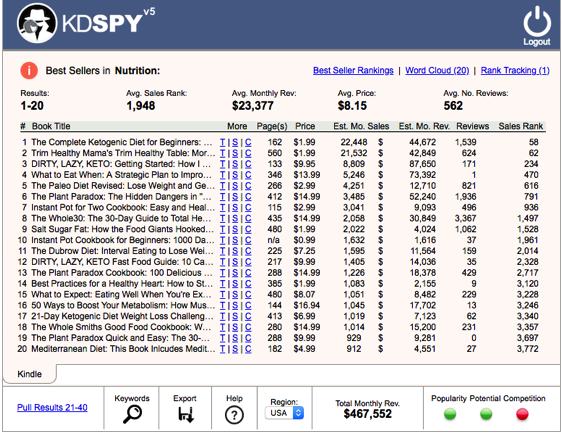Click C link for What to Eat When row
The image size is (562, 434).
tap(248, 175)
